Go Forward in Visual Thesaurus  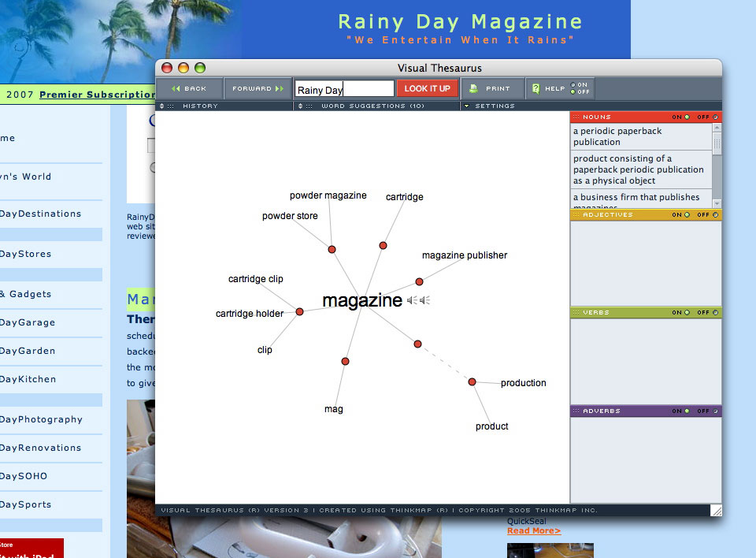click(258, 88)
